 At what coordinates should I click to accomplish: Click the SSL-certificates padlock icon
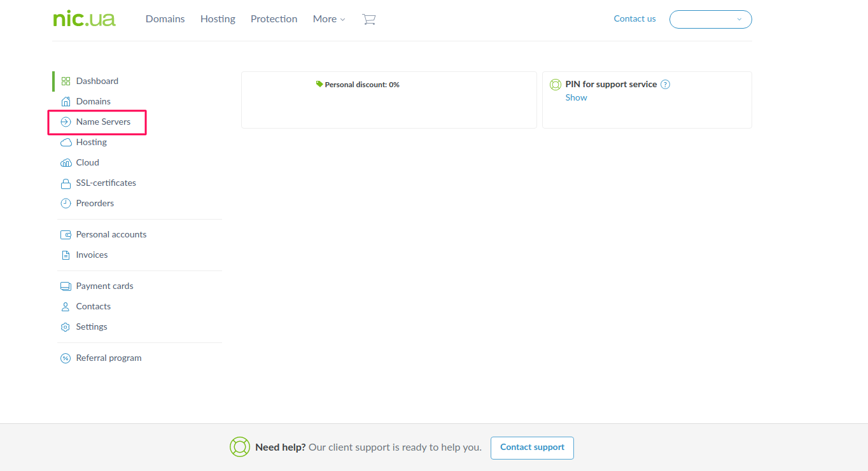tap(66, 183)
